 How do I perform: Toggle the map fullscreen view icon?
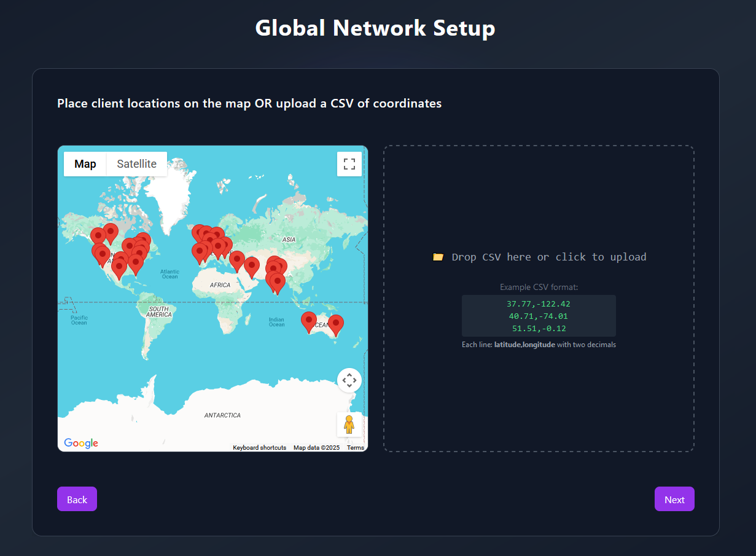point(349,164)
